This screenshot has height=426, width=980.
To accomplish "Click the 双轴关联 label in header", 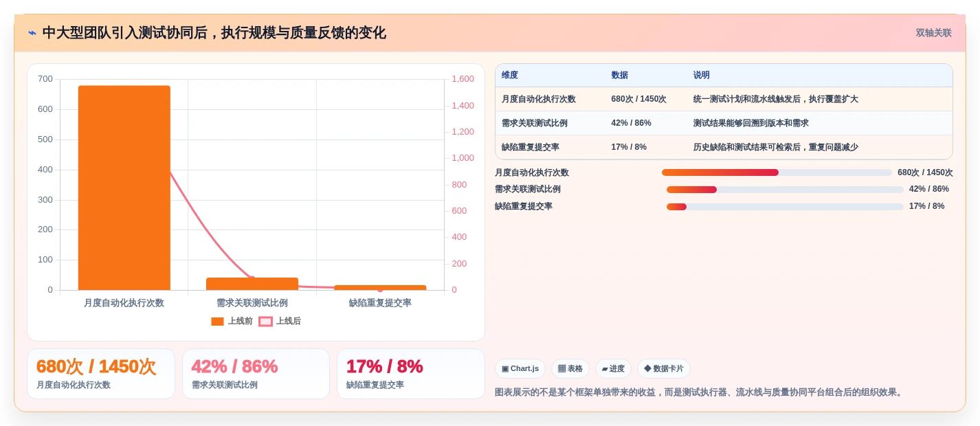I will coord(933,33).
